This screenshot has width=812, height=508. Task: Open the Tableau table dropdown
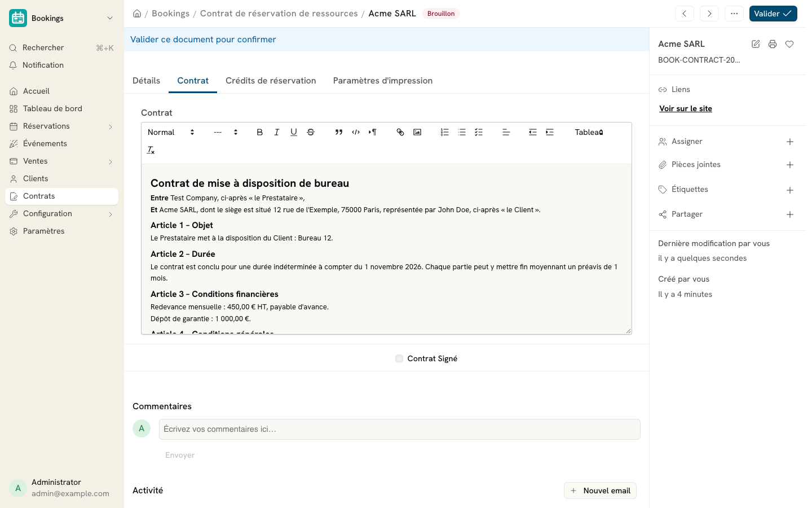pos(589,132)
